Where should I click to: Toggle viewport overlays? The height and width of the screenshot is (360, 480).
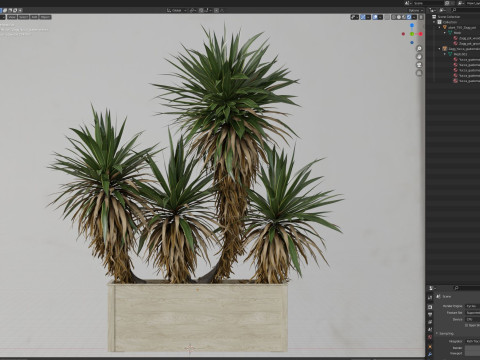pos(375,17)
